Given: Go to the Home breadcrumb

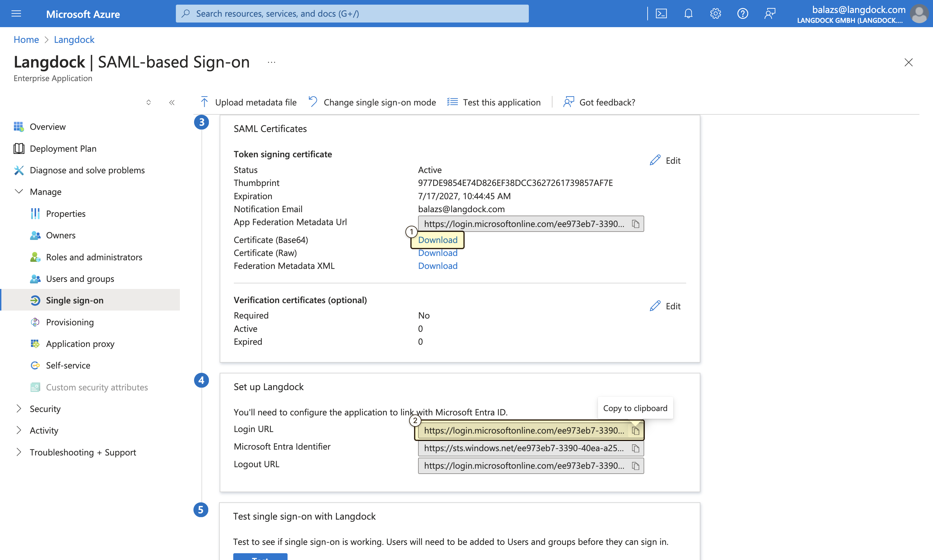Looking at the screenshot, I should (x=26, y=39).
